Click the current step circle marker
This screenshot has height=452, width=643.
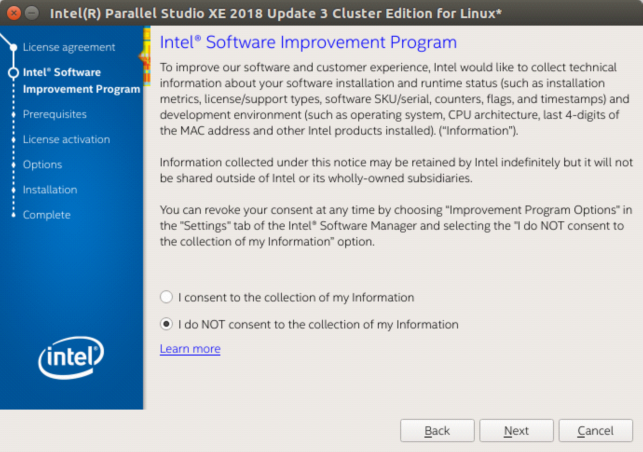[x=14, y=73]
